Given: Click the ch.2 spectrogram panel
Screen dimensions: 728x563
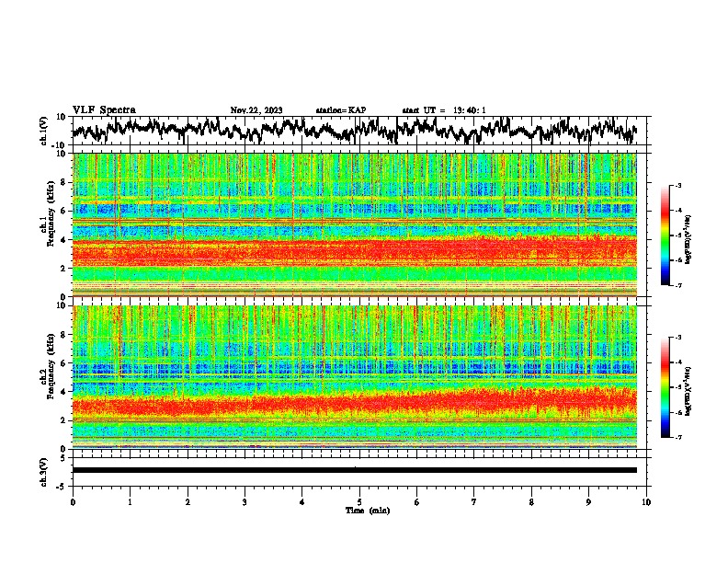Looking at the screenshot, I should (355, 377).
